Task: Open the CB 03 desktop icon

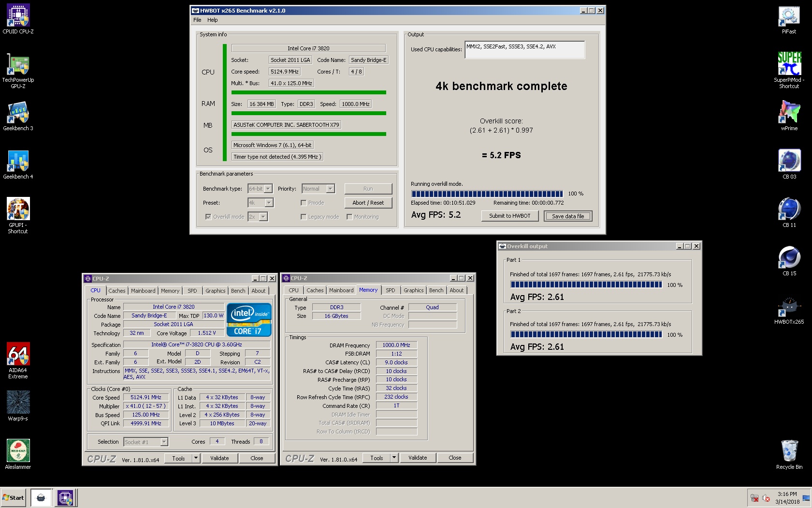Action: click(789, 164)
